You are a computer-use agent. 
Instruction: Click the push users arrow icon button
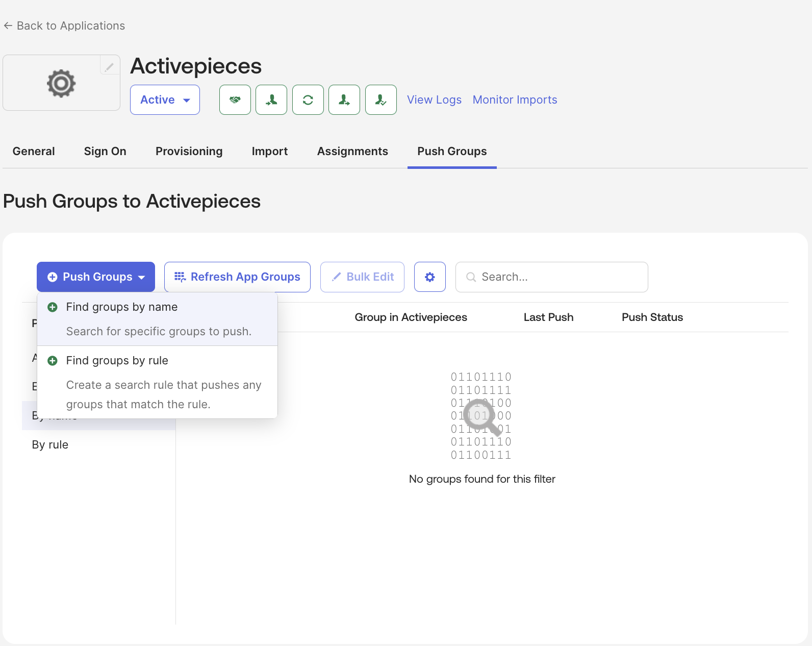(344, 100)
